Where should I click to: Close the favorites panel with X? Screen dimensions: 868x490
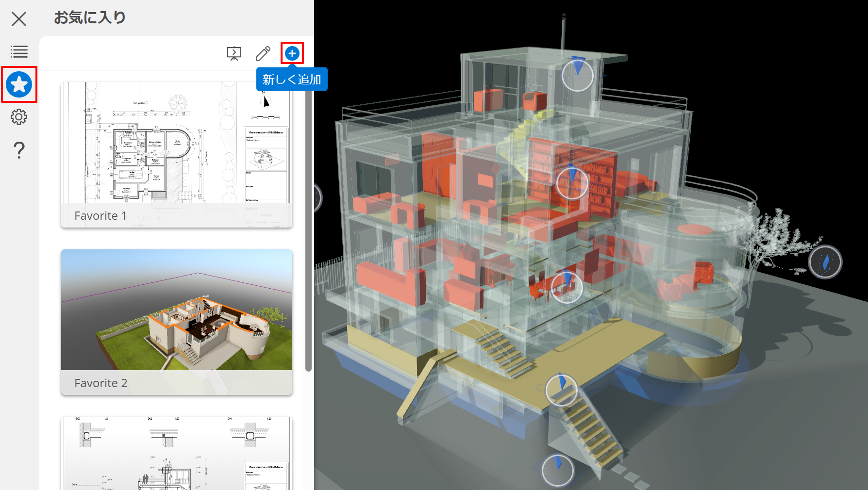pos(19,19)
